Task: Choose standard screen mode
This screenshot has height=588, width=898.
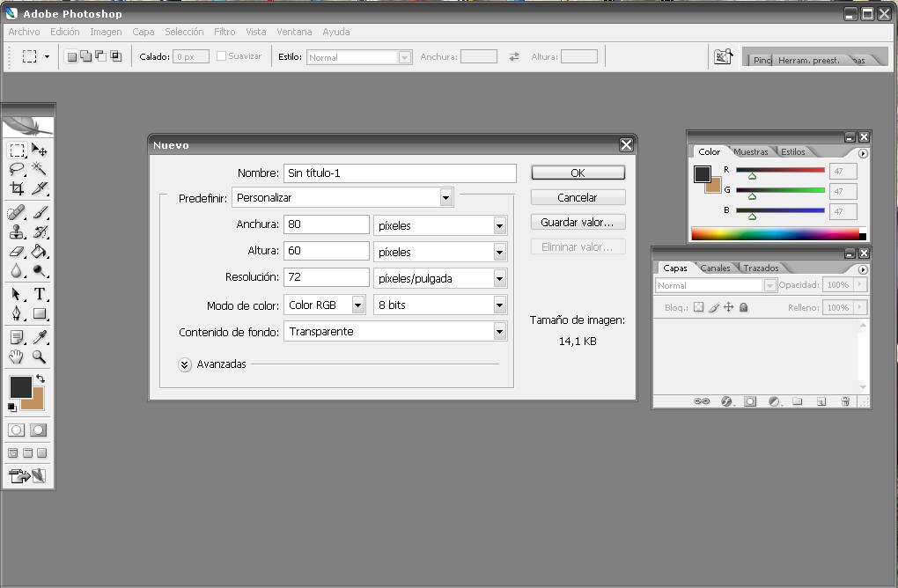Action: tap(13, 452)
